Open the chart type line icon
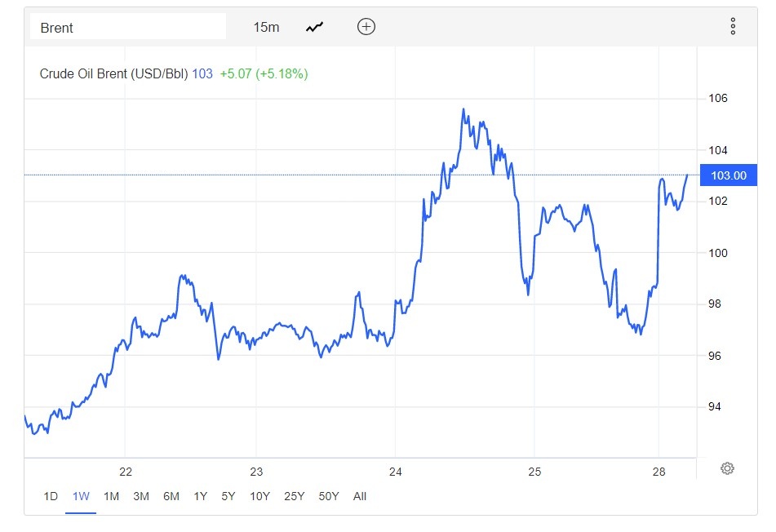776x532 pixels. [314, 27]
